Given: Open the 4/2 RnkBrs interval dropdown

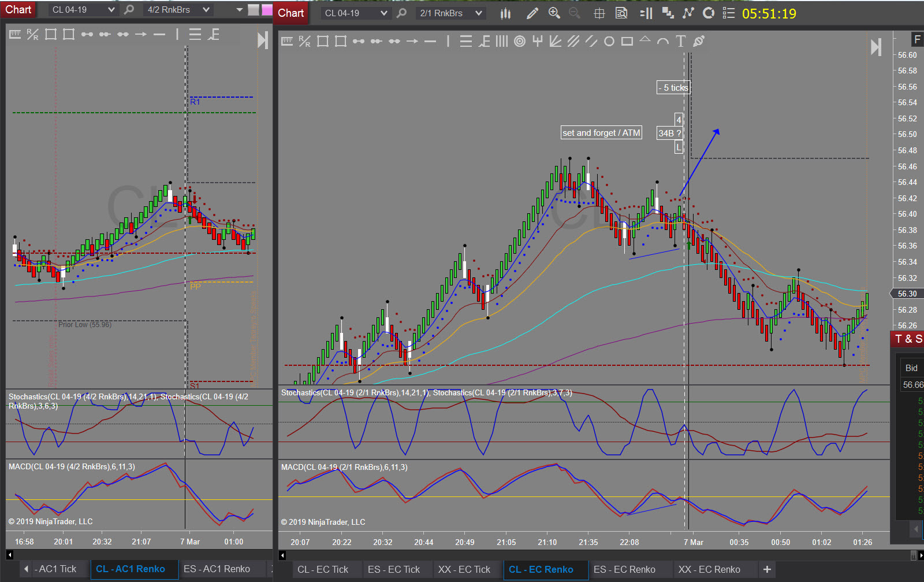Looking at the screenshot, I should (178, 10).
